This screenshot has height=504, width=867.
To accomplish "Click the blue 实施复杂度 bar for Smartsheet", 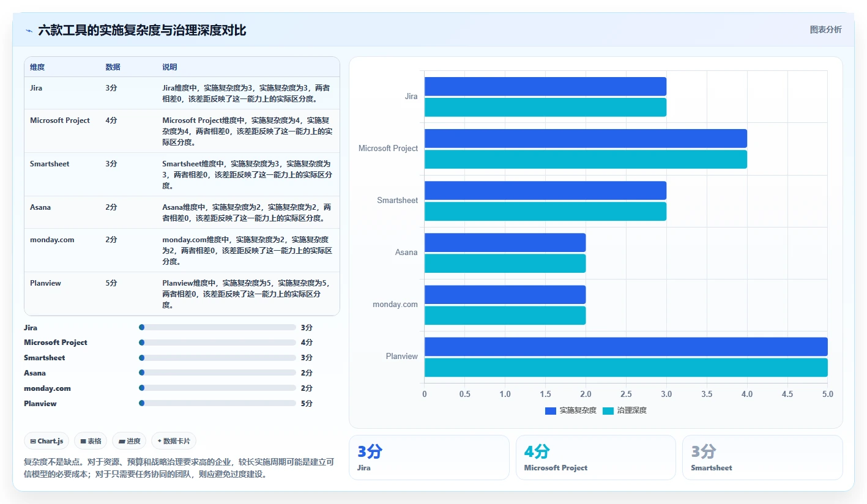I will pos(545,190).
